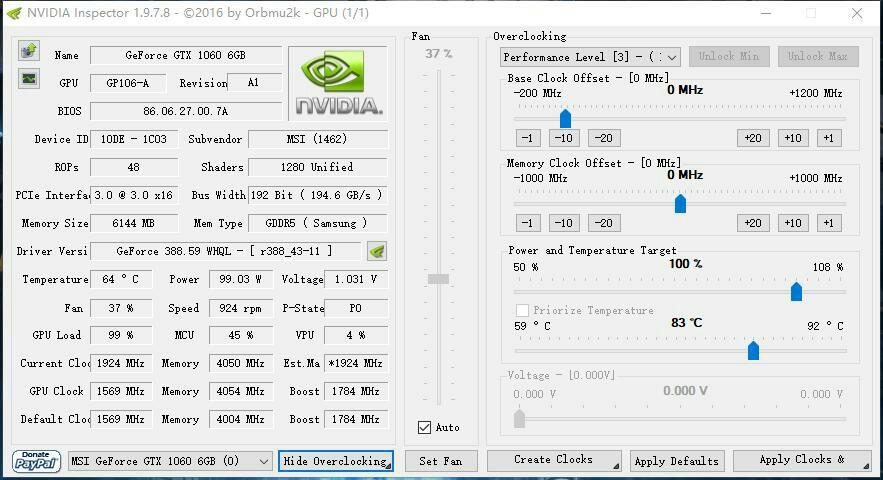
Task: Click -20 under Memory Clock Offset
Action: 604,223
